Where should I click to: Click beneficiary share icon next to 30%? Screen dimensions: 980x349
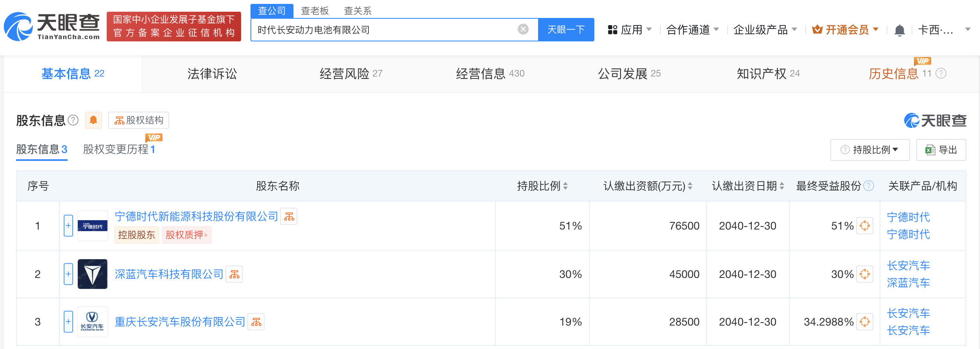click(865, 274)
